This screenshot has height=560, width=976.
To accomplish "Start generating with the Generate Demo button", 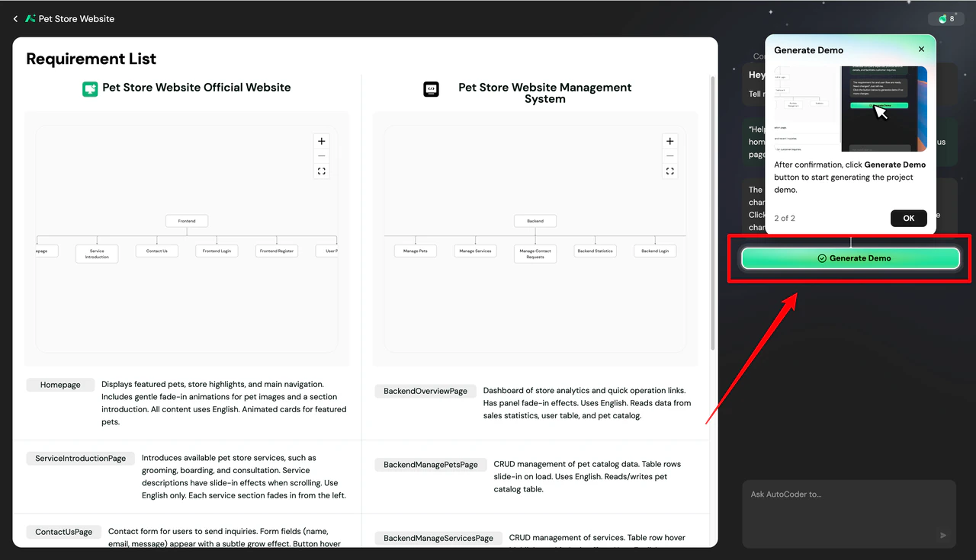I will point(851,258).
